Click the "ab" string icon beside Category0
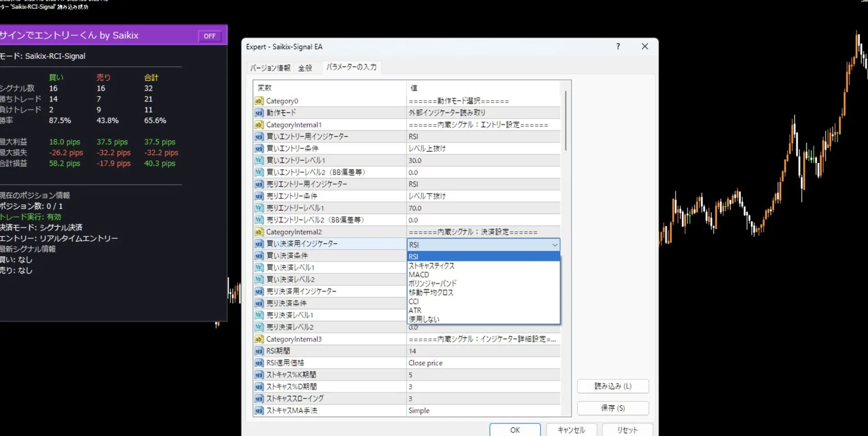The width and height of the screenshot is (868, 436). click(259, 101)
